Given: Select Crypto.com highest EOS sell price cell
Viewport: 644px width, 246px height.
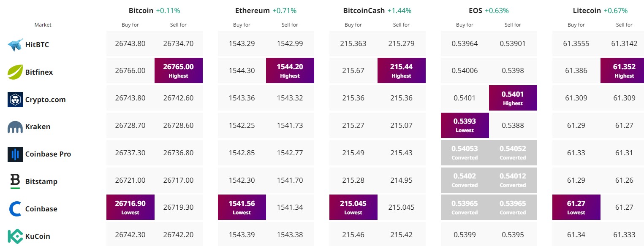Looking at the screenshot, I should pos(513,98).
